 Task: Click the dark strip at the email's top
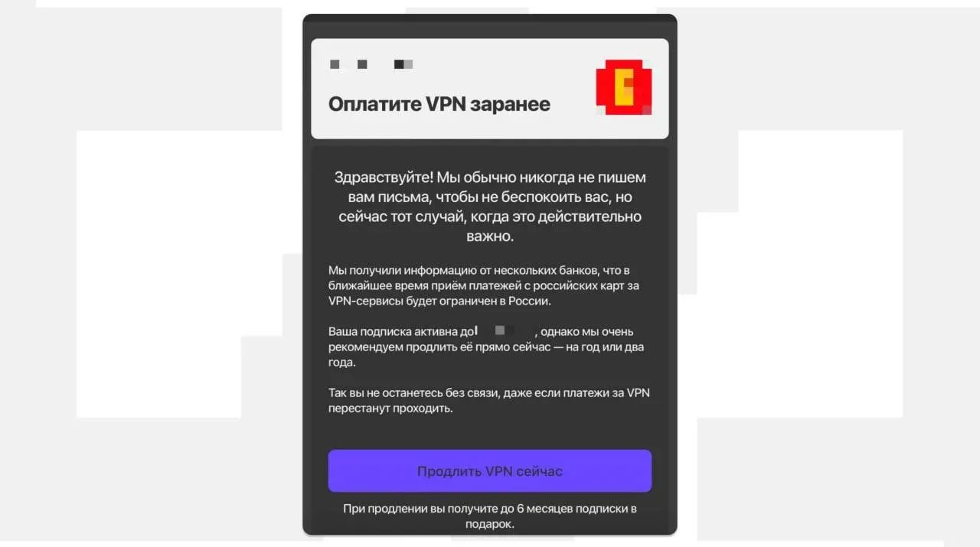point(490,21)
